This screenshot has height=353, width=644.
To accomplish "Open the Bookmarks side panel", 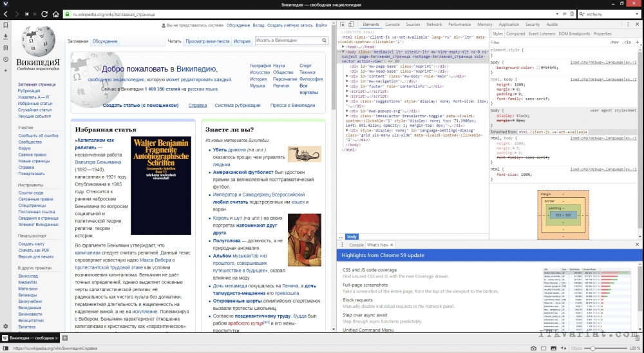I will point(5,25).
